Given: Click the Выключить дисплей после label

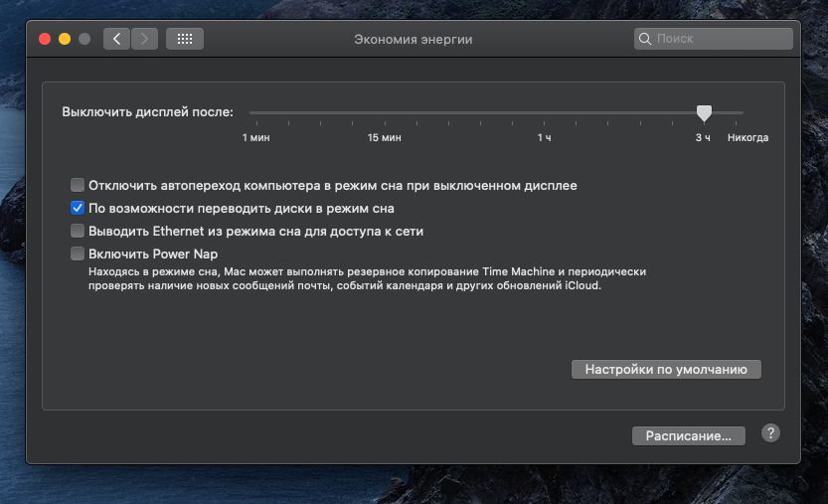Looking at the screenshot, I should click(x=147, y=112).
